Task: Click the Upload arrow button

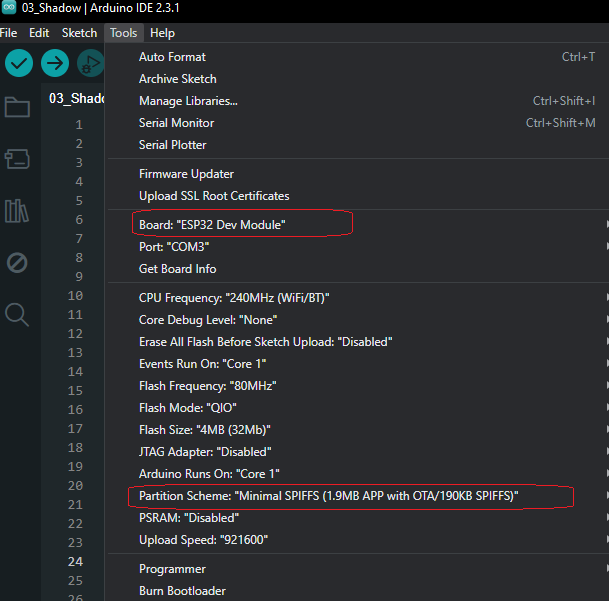Action: pyautogui.click(x=55, y=63)
